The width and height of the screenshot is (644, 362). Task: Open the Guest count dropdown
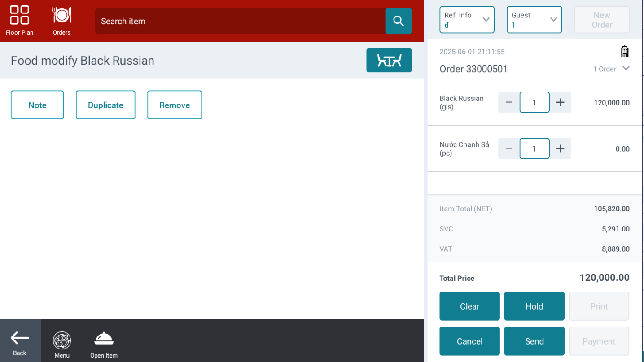534,20
